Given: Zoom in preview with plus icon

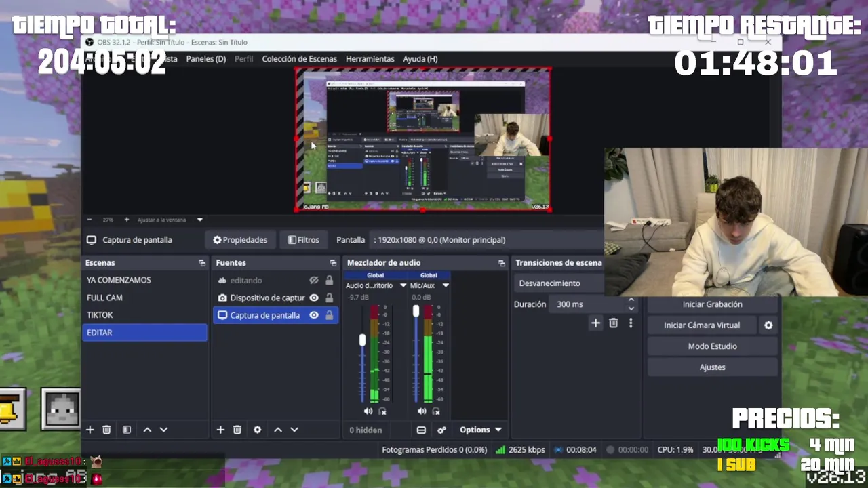Looking at the screenshot, I should pos(126,220).
